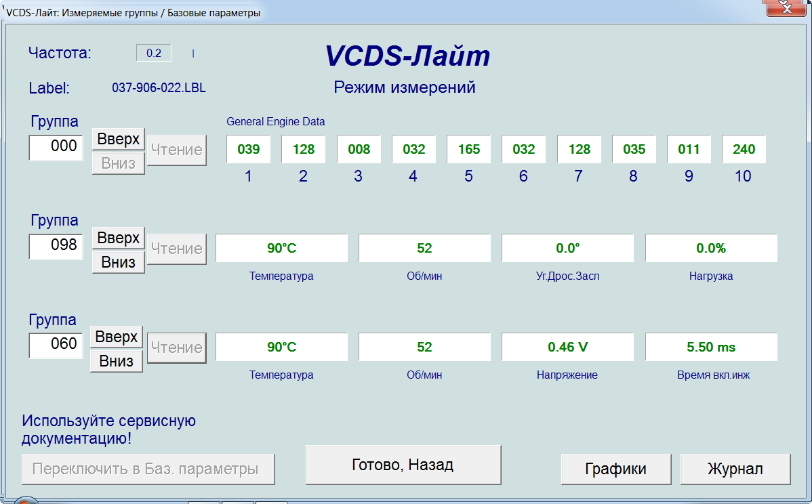The height and width of the screenshot is (504, 812).
Task: Click the group number field 098
Action: (56, 247)
